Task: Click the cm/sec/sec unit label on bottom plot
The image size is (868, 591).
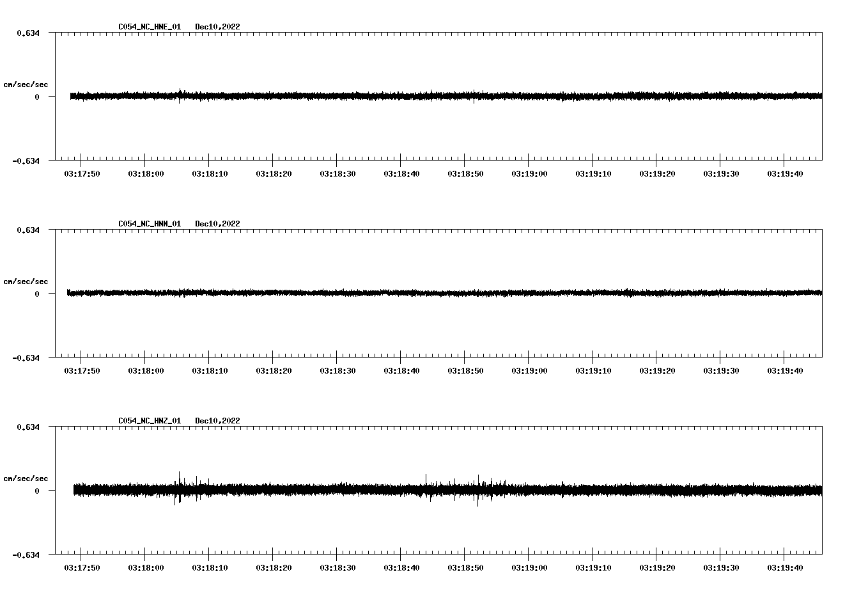Action: (x=26, y=477)
